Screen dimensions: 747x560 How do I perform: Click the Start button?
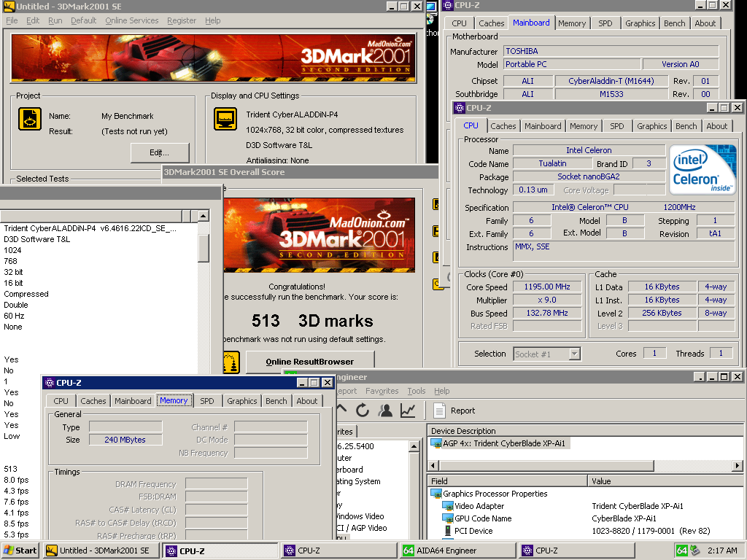pos(21,551)
